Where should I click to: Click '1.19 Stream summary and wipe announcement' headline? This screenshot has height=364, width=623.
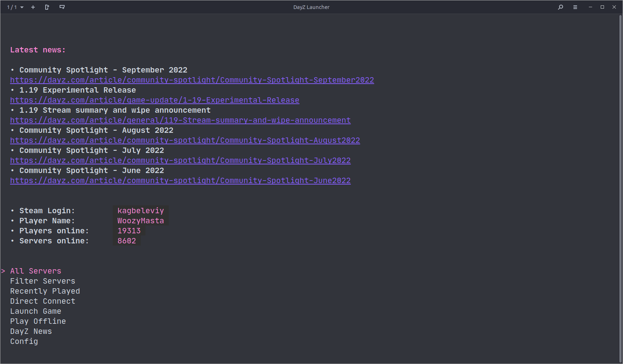coord(115,110)
